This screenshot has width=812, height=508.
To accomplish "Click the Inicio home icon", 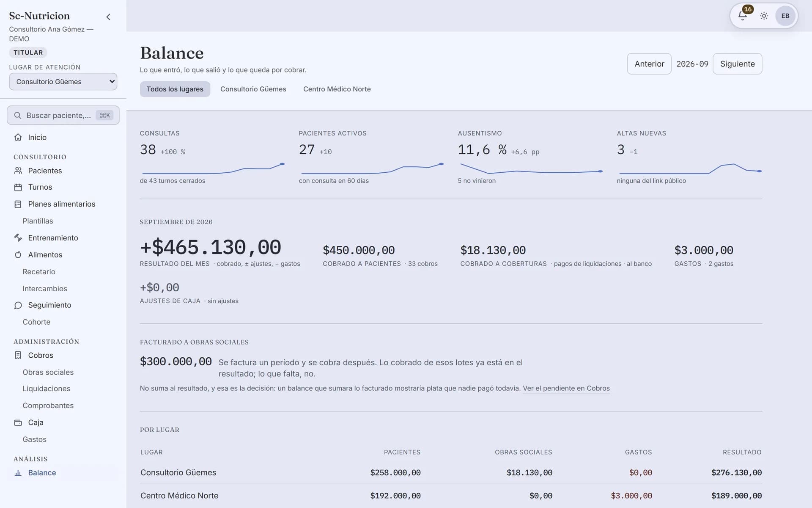I will [18, 137].
